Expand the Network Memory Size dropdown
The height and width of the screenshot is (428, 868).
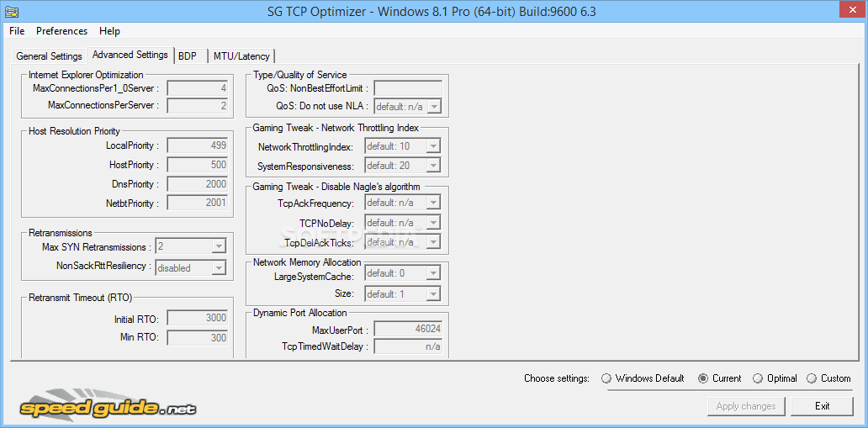point(402,293)
